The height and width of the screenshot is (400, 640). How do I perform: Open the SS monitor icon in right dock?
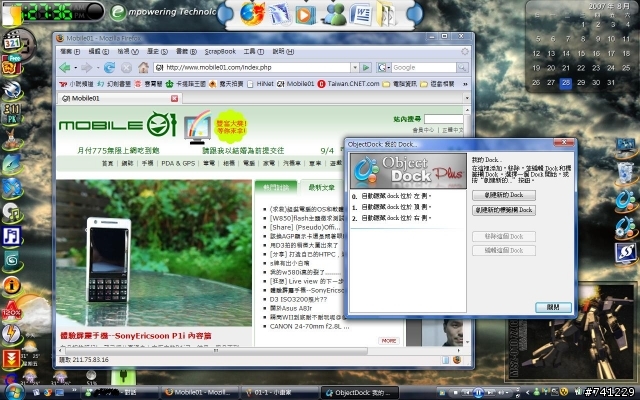click(x=626, y=253)
